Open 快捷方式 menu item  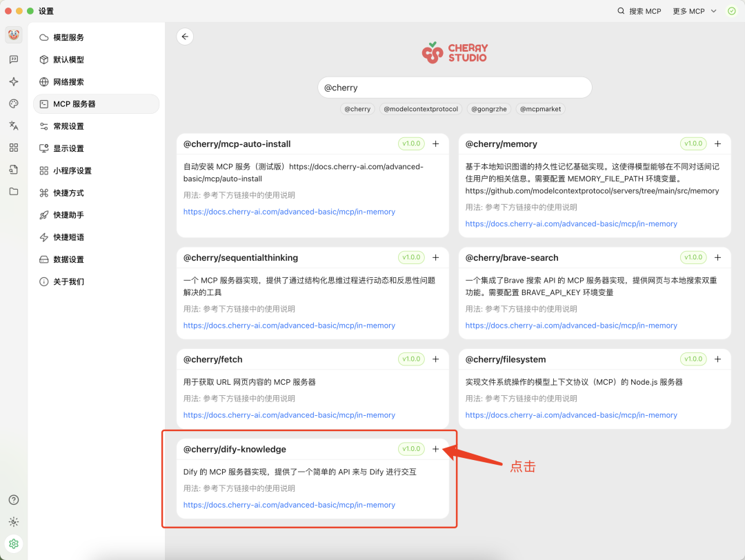96,193
